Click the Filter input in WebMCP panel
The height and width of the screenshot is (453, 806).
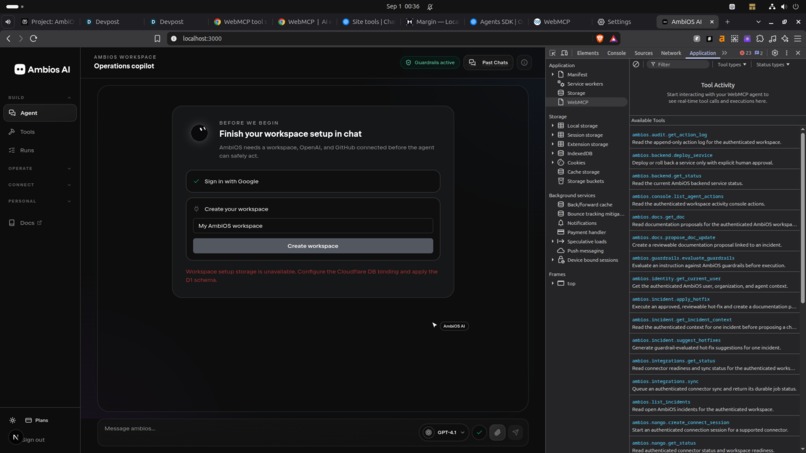[x=677, y=65]
